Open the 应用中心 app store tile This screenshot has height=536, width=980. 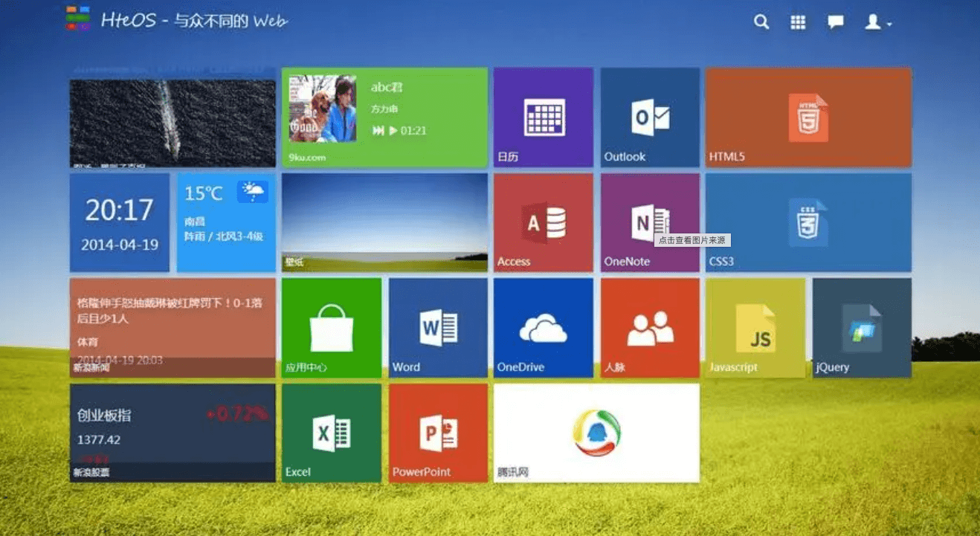[x=331, y=328]
